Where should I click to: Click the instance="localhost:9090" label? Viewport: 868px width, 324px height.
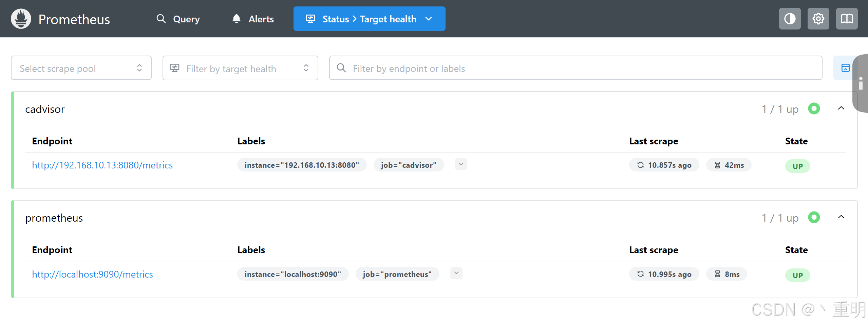point(293,274)
